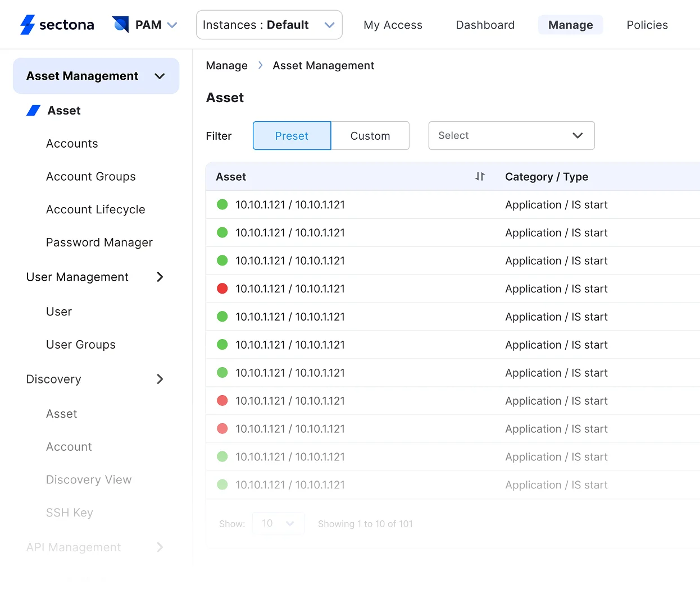Open the Dashboard tab
Image resolution: width=700 pixels, height=613 pixels.
click(485, 25)
